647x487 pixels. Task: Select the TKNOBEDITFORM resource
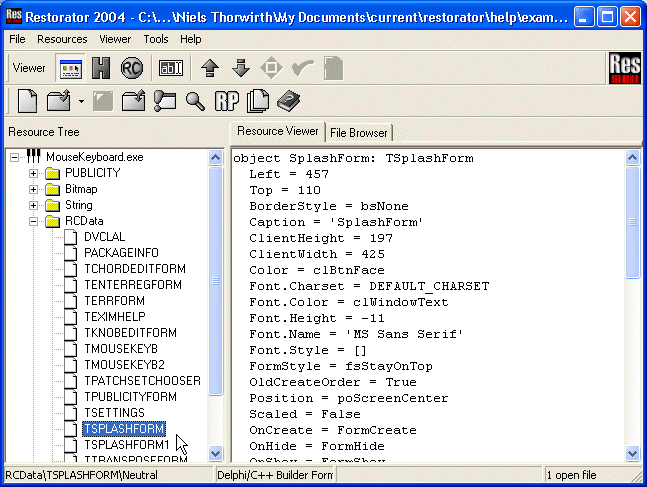tap(130, 333)
